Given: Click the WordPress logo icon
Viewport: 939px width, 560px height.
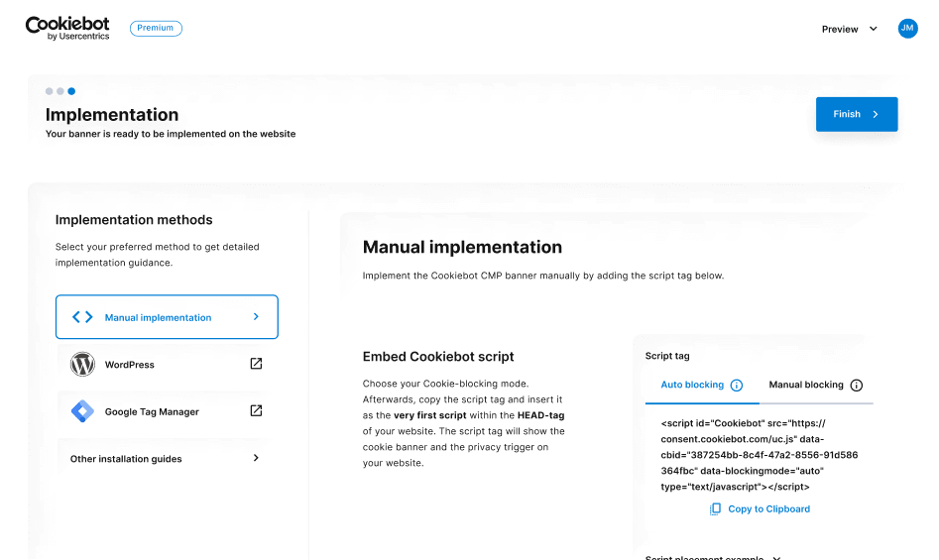Looking at the screenshot, I should click(x=82, y=365).
